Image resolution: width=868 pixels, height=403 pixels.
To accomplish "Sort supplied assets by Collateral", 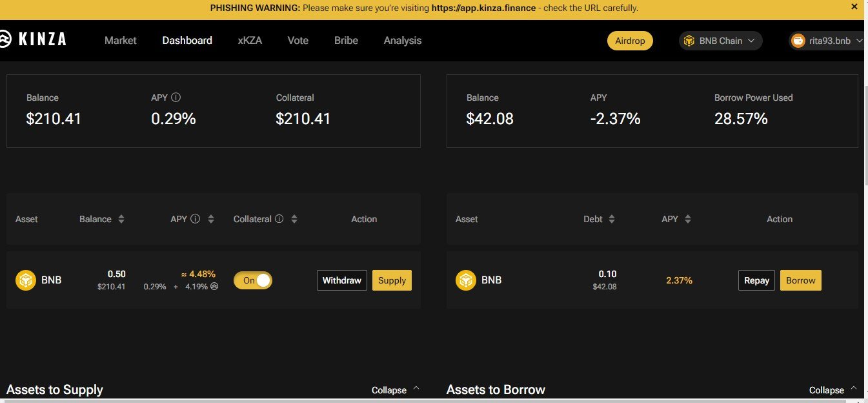I will pyautogui.click(x=294, y=219).
